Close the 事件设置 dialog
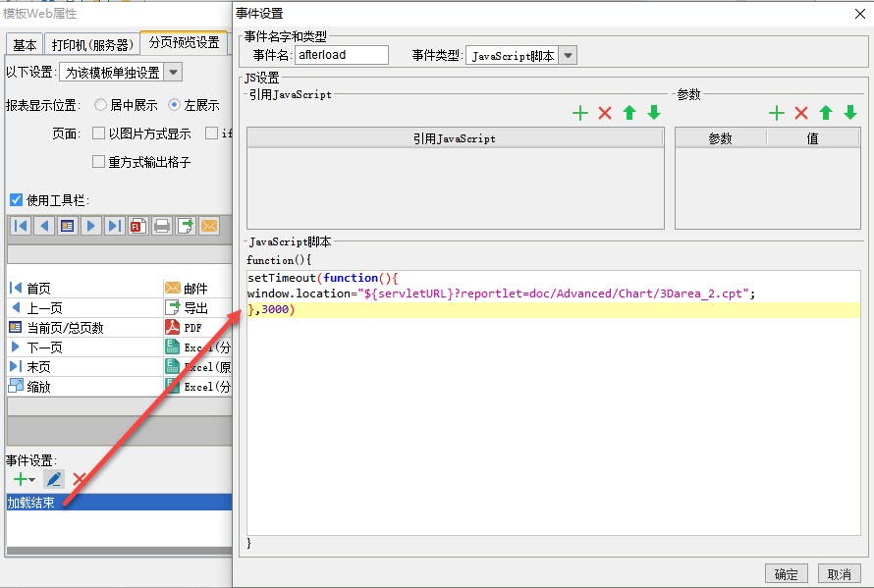 click(860, 14)
